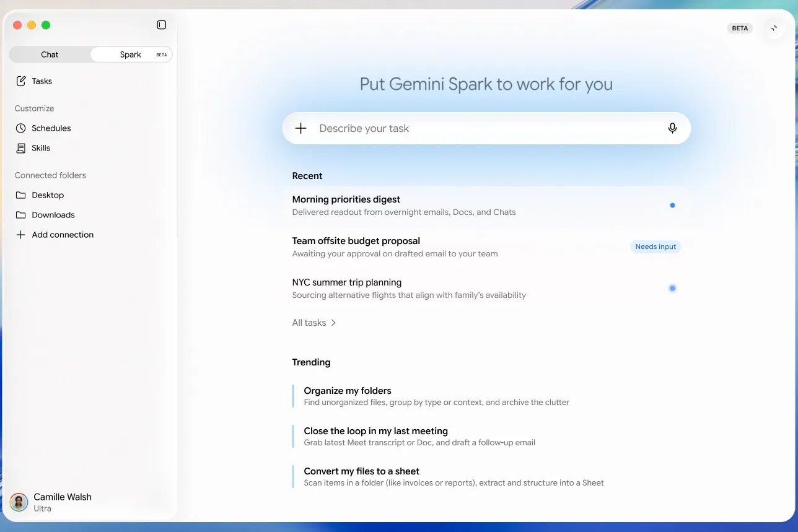Screen dimensions: 798x532
Task: Click the Downloads folder icon
Action: pos(21,215)
